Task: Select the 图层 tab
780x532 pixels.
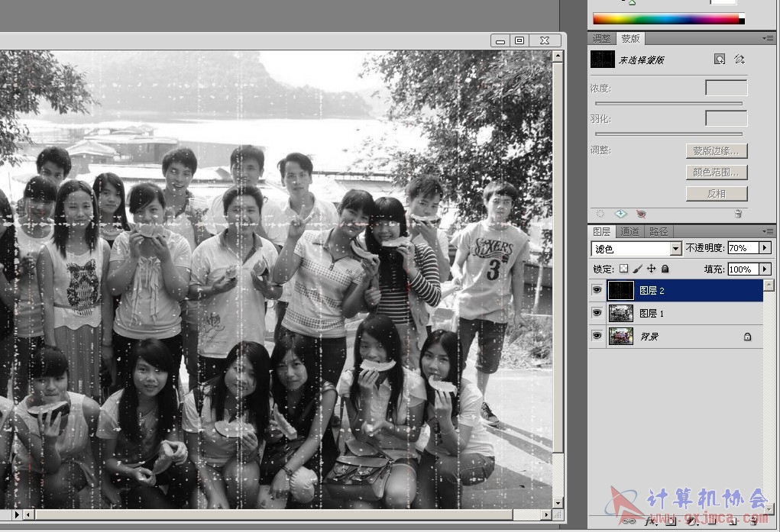Action: click(x=602, y=231)
